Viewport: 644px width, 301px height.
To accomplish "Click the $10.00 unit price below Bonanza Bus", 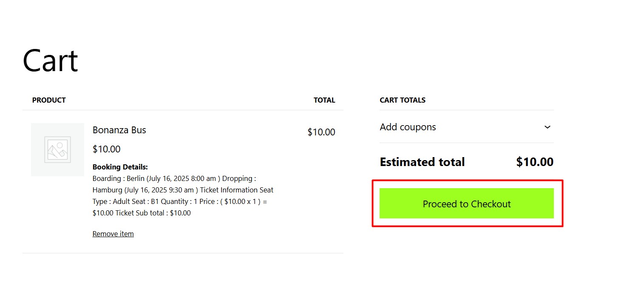I will click(x=106, y=149).
